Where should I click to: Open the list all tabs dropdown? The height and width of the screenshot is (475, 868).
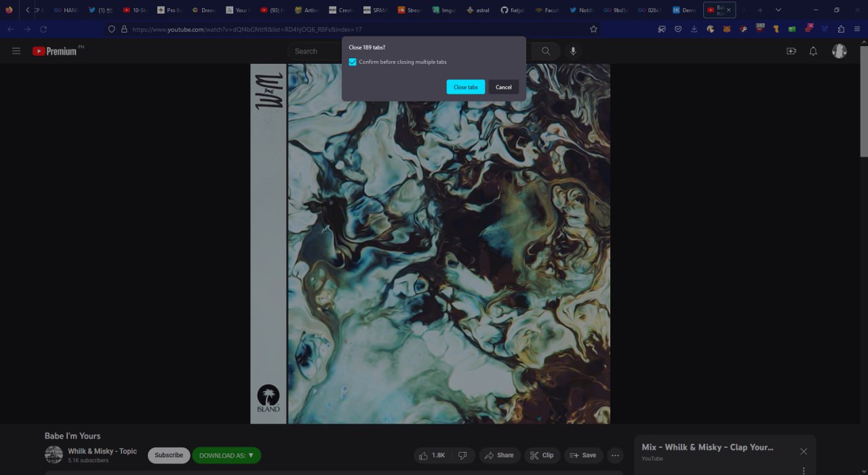pos(778,10)
